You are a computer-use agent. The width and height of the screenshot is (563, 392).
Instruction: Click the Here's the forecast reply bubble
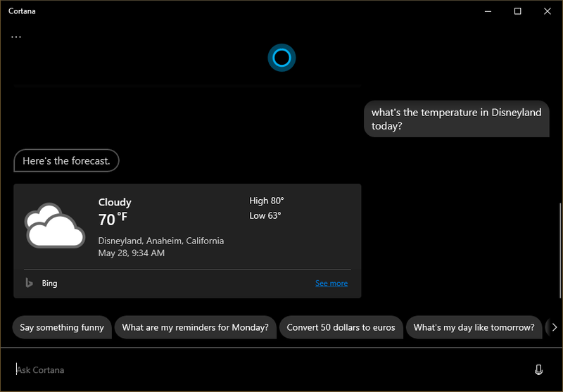(x=66, y=161)
